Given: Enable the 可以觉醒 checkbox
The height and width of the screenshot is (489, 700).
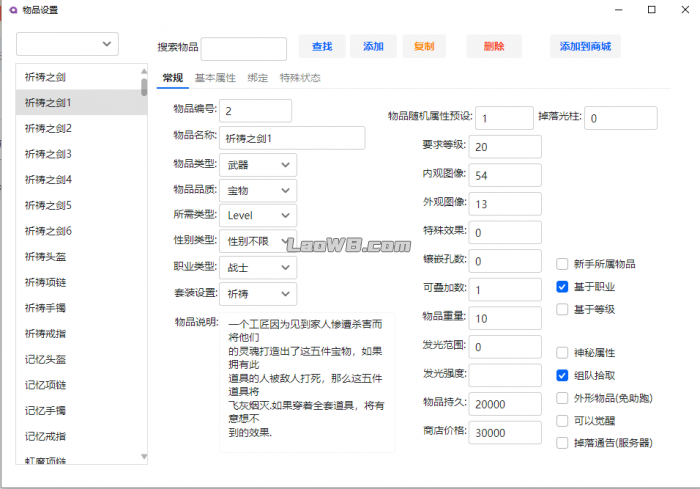Looking at the screenshot, I should (562, 420).
